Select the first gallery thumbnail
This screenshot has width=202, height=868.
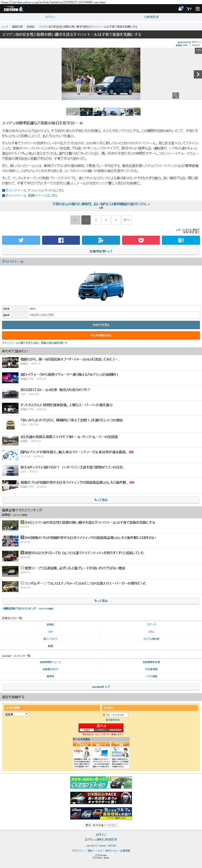pyautogui.click(x=73, y=112)
